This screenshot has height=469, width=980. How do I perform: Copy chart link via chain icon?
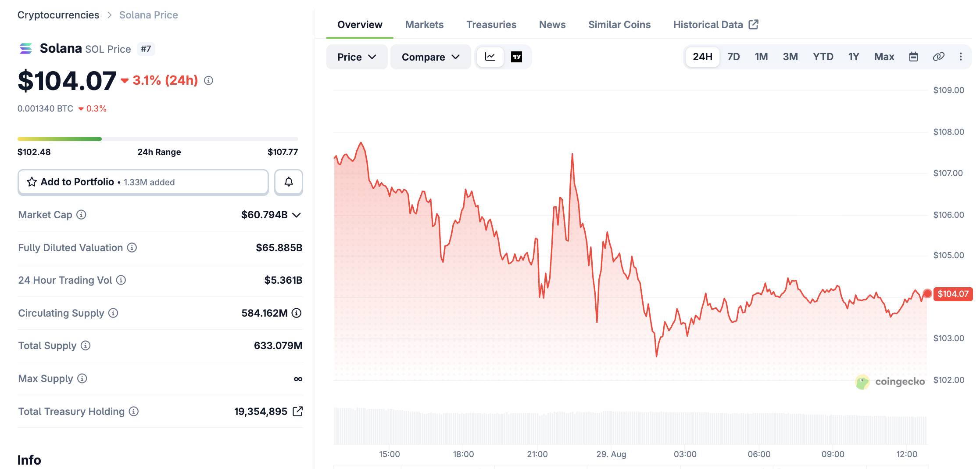[x=938, y=57]
